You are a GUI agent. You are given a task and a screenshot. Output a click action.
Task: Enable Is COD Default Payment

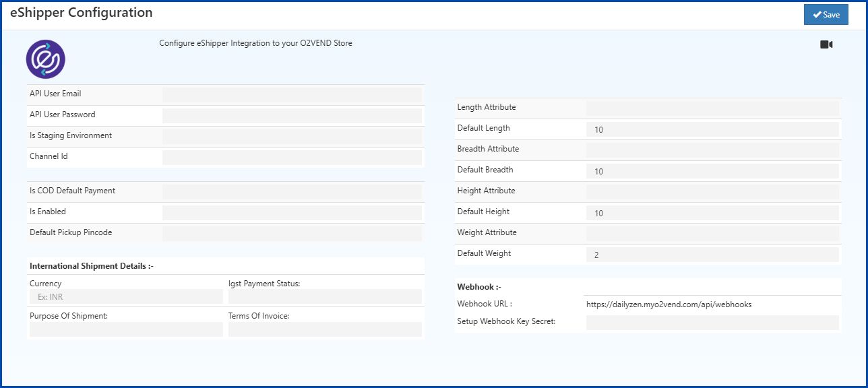pos(291,191)
